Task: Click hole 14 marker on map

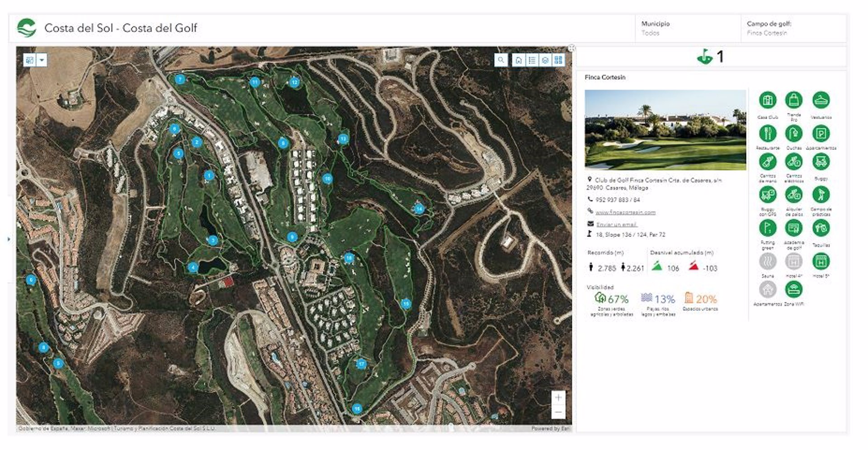Action: point(419,209)
